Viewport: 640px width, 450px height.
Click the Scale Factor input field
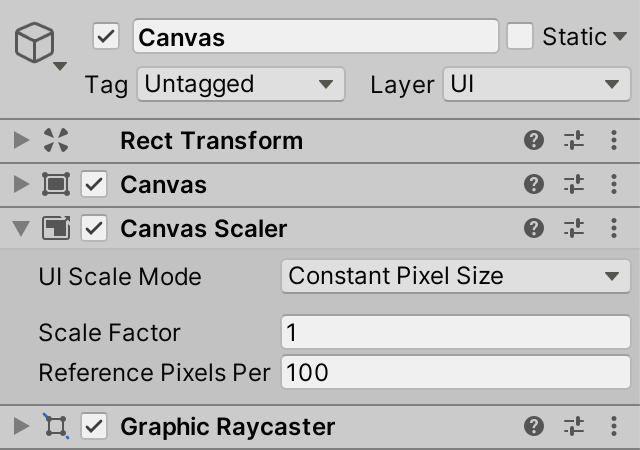click(x=456, y=332)
